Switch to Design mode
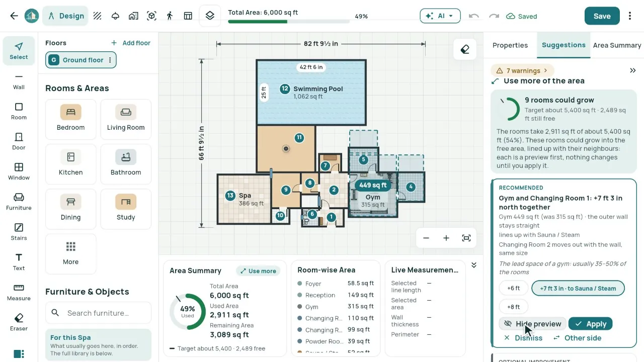This screenshot has height=362, width=644. tap(66, 16)
